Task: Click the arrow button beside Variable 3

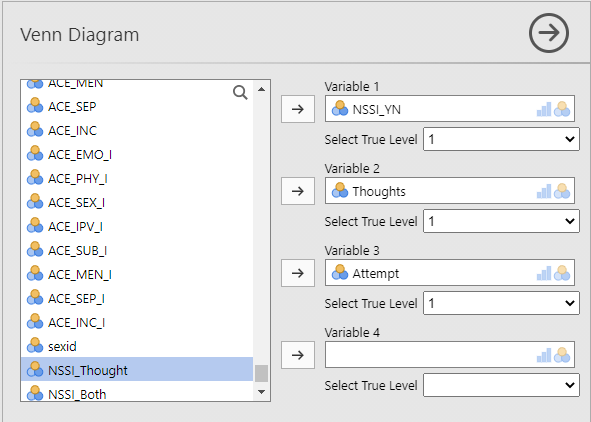Action: click(x=298, y=273)
